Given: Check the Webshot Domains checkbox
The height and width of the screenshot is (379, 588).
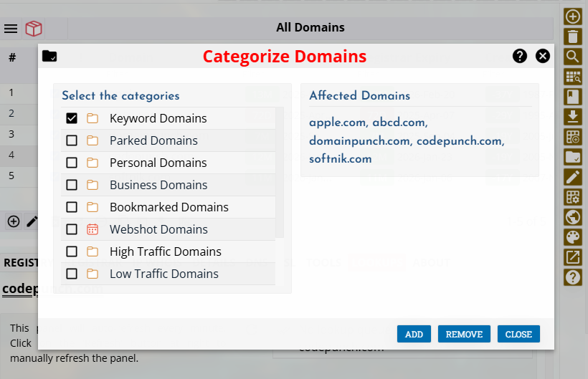Looking at the screenshot, I should 72,229.
